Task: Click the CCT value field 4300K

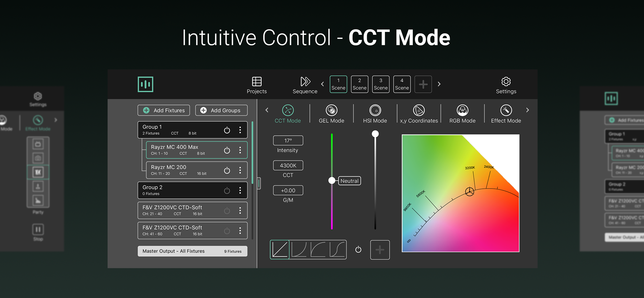Action: [288, 165]
